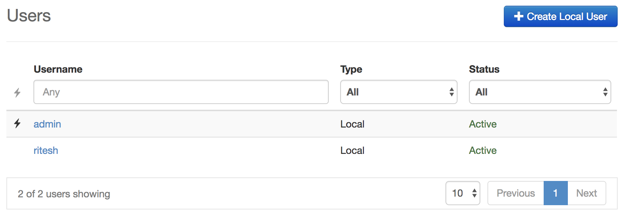Image resolution: width=644 pixels, height=218 pixels.
Task: Open the page size dropdown showing 10
Action: click(x=463, y=193)
